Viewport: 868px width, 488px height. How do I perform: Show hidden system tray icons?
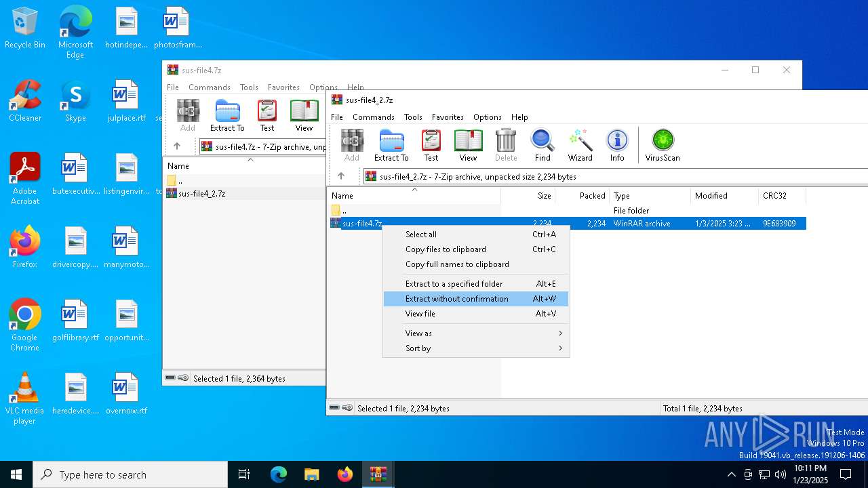[x=731, y=474]
